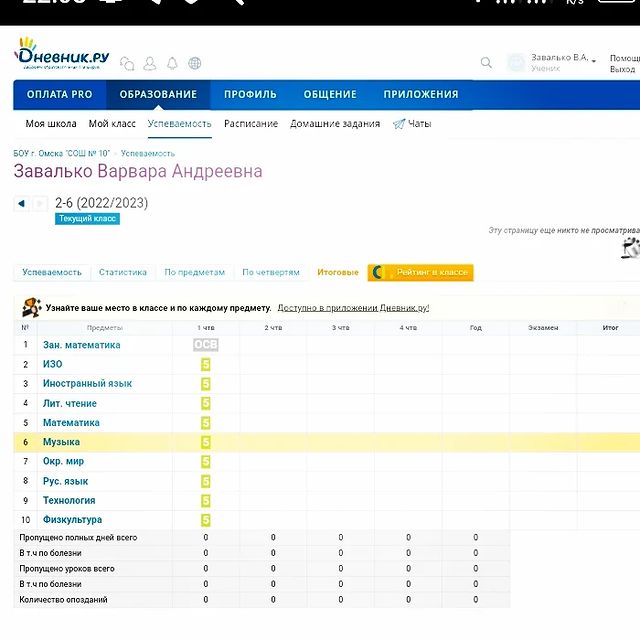Click Количество опозданий row label
The width and height of the screenshot is (640, 640).
tap(63, 600)
